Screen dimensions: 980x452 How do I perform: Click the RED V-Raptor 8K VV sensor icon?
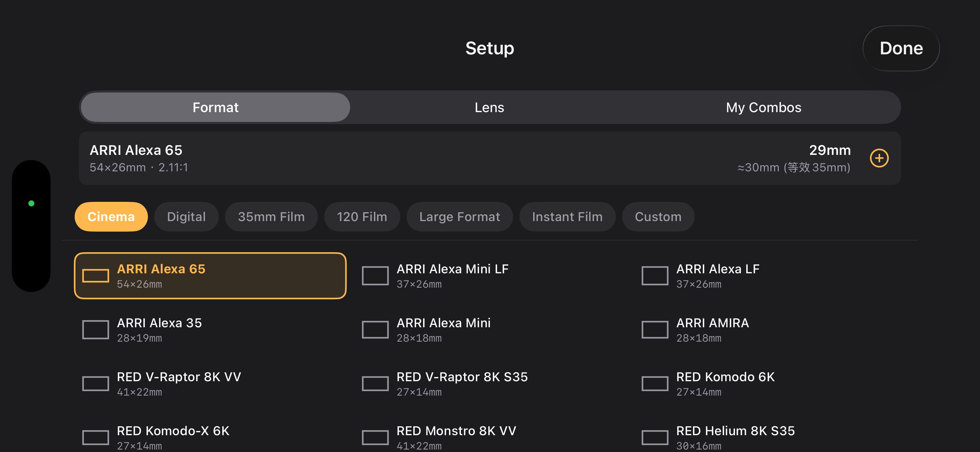[95, 384]
